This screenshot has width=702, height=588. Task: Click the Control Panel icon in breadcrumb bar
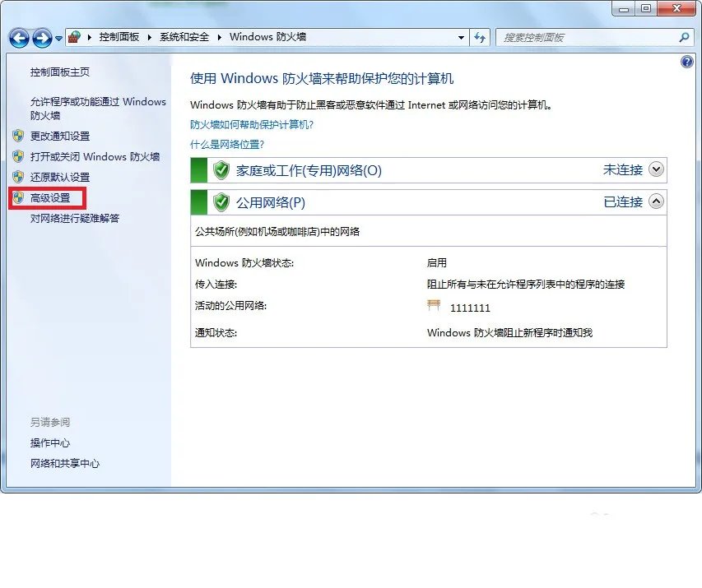(x=73, y=36)
